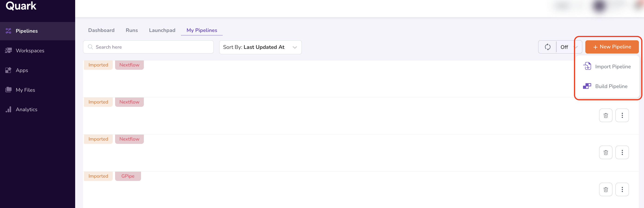The image size is (644, 208).
Task: Delete the third pipeline using trash icon
Action: pos(605,152)
